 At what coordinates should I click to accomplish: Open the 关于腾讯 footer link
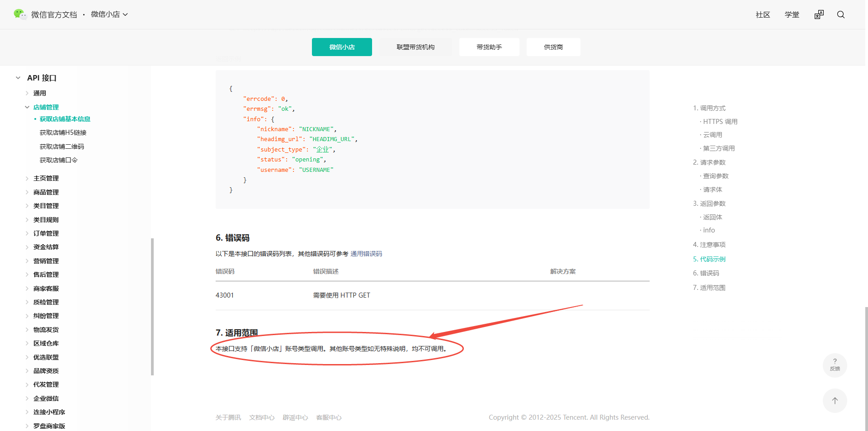228,417
